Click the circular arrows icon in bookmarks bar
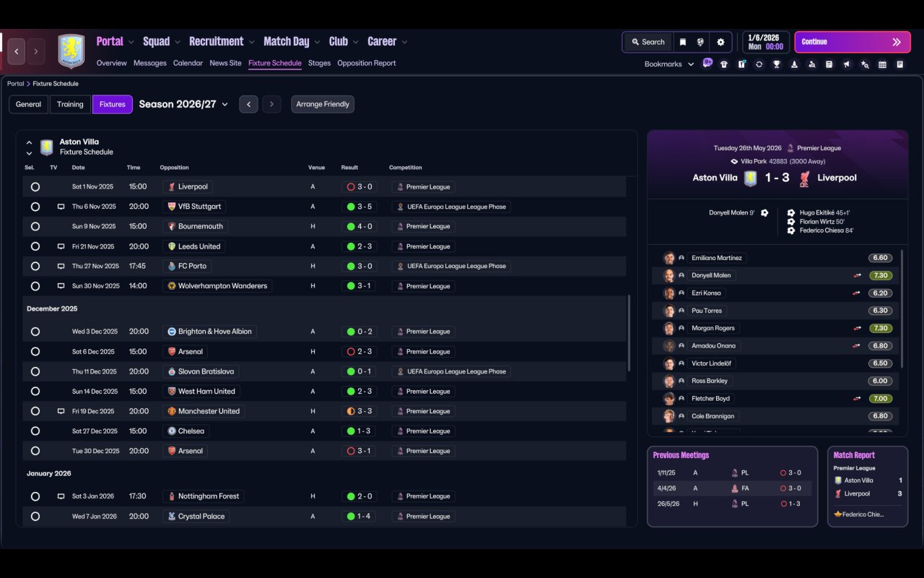Image resolution: width=924 pixels, height=578 pixels. tap(759, 64)
